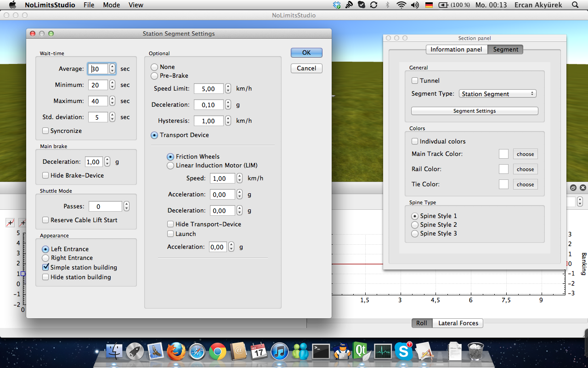Screen dimensions: 588x368
Task: Enable the Syncronize checkbox
Action: point(45,131)
